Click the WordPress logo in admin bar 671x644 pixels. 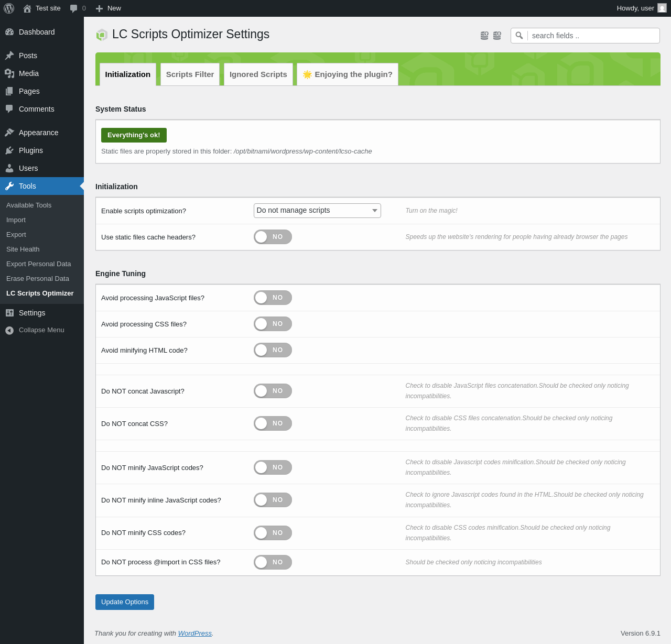click(9, 8)
